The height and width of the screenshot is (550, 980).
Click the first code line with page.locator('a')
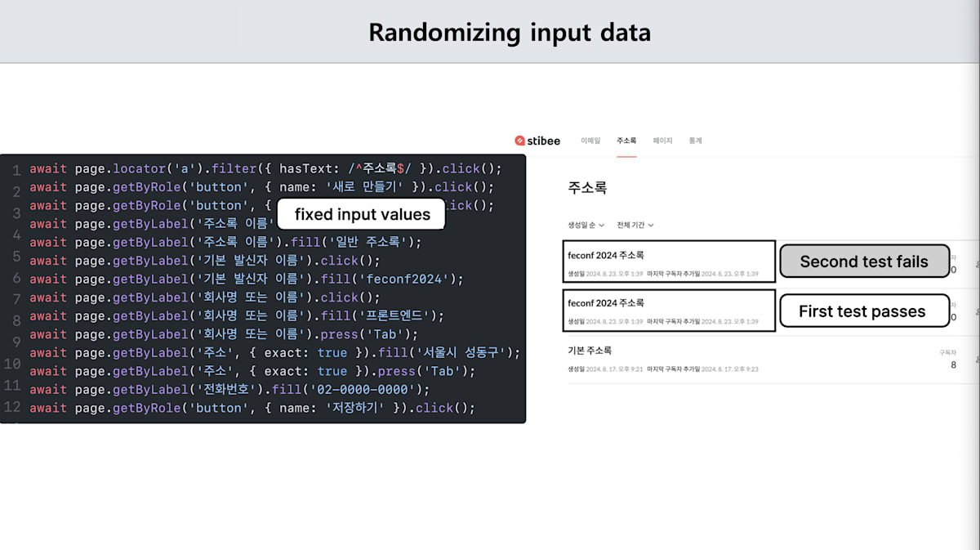pyautogui.click(x=265, y=168)
